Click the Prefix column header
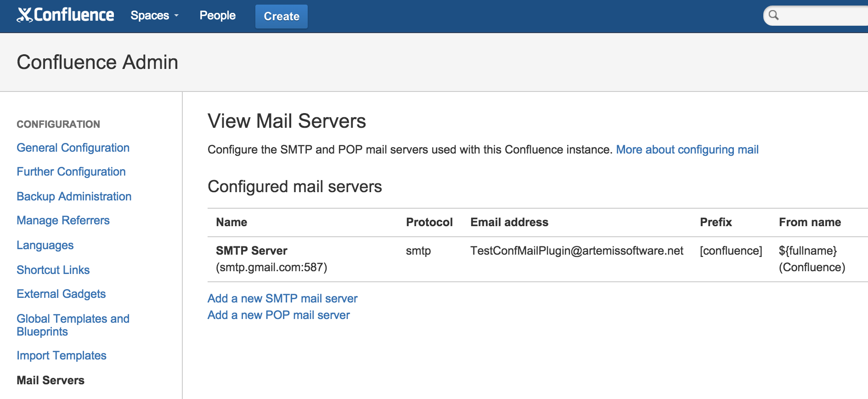 pos(716,222)
